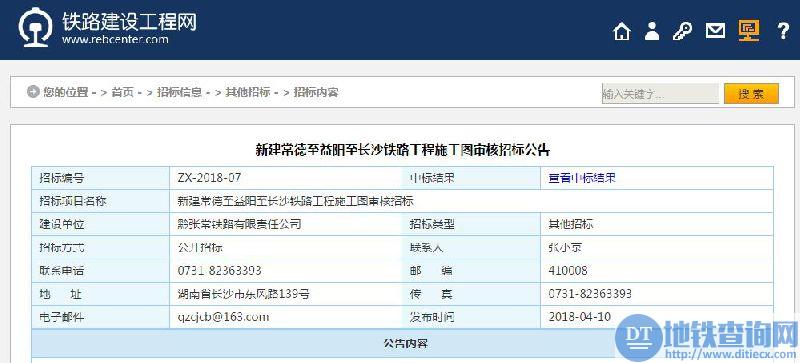This screenshot has height=363, width=800.
Task: Open 查看中标结果 link
Action: pyautogui.click(x=582, y=178)
